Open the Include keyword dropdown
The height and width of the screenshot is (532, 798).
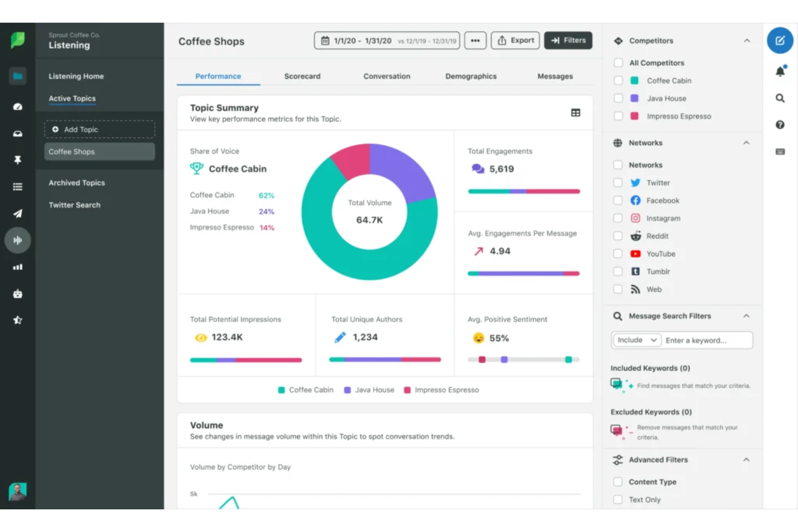tap(636, 340)
